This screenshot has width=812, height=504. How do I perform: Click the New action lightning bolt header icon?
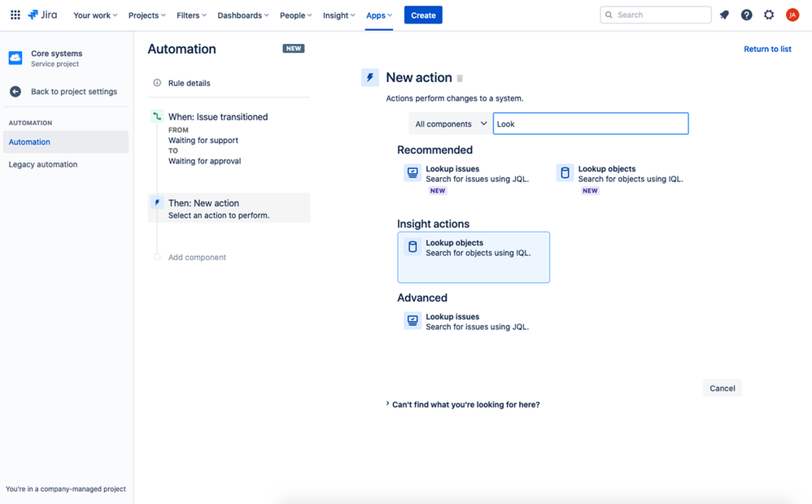coord(369,77)
